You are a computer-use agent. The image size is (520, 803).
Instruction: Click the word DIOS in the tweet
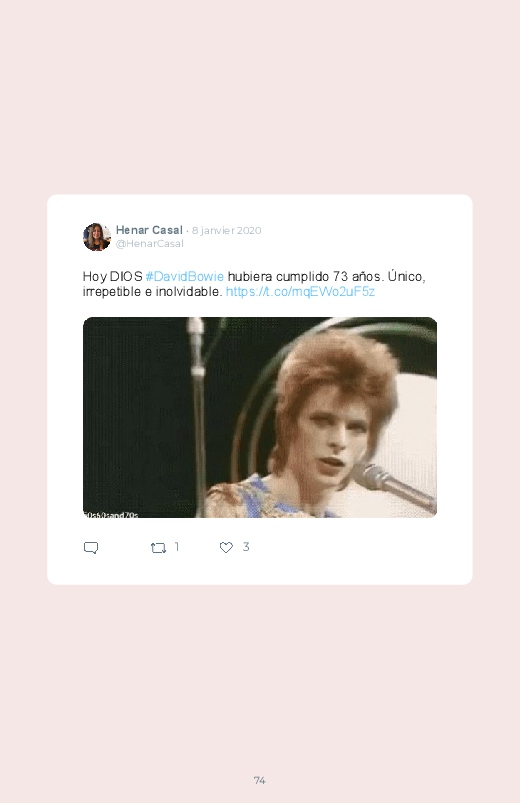tap(126, 277)
